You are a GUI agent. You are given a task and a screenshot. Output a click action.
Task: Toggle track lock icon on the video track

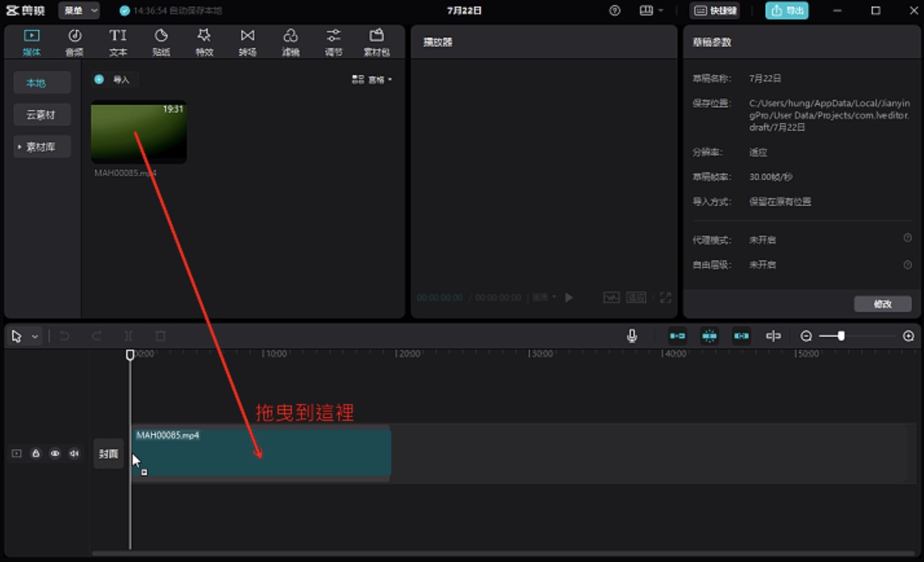(x=36, y=454)
